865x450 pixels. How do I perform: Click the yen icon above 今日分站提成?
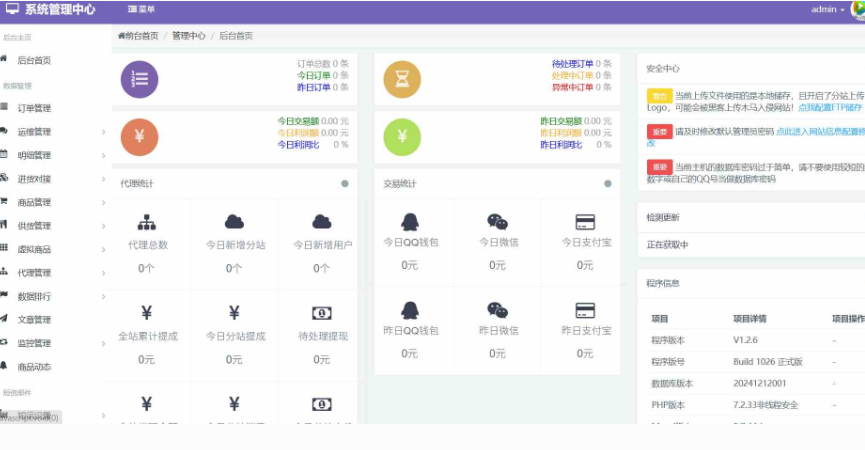[x=234, y=313]
